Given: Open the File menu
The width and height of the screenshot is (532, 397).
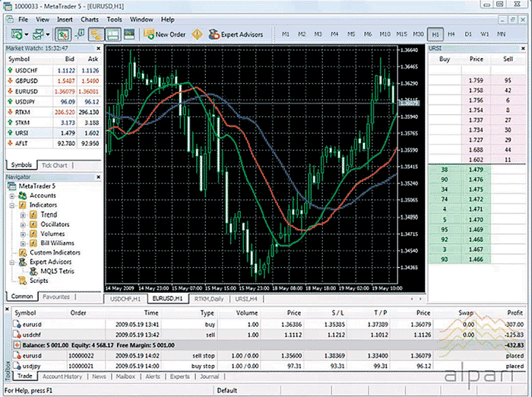Looking at the screenshot, I should pyautogui.click(x=23, y=19).
